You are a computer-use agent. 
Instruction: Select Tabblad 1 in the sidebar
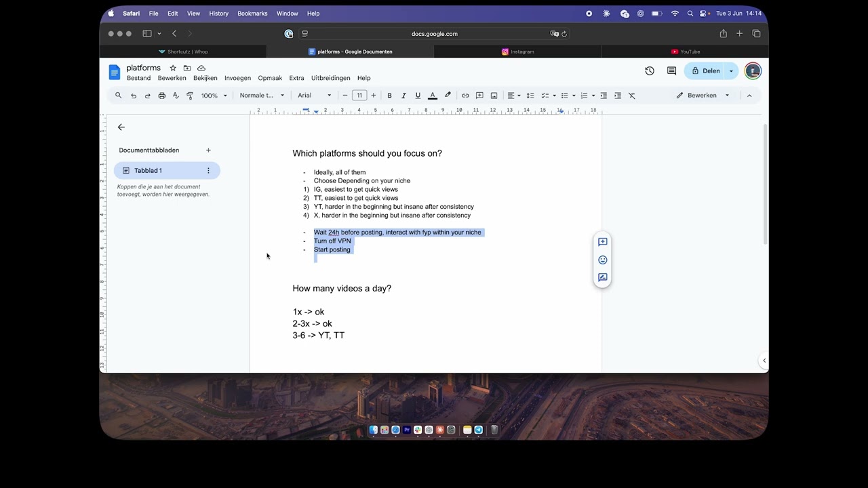click(167, 170)
